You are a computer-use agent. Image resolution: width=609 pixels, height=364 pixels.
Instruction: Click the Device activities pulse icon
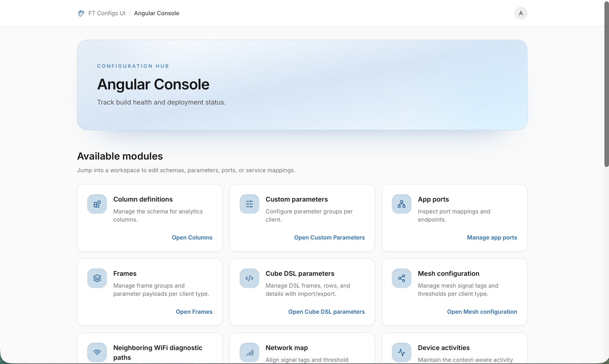tap(401, 353)
